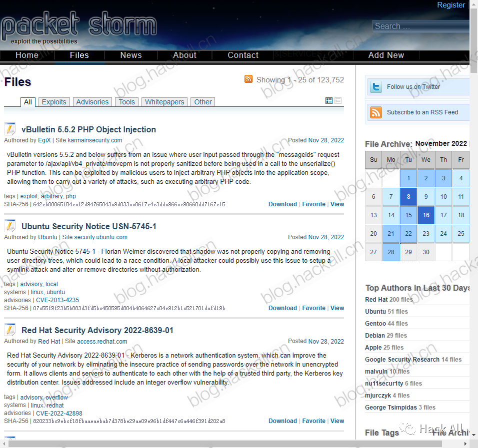The height and width of the screenshot is (448, 478).
Task: Open November 2022 archive link
Action: pyautogui.click(x=441, y=143)
